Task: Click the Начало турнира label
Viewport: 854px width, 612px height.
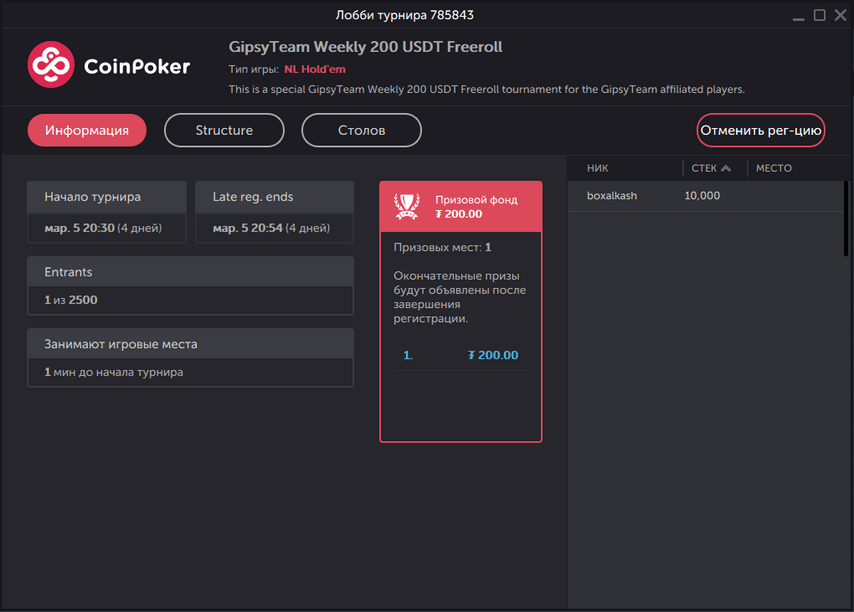Action: point(93,197)
